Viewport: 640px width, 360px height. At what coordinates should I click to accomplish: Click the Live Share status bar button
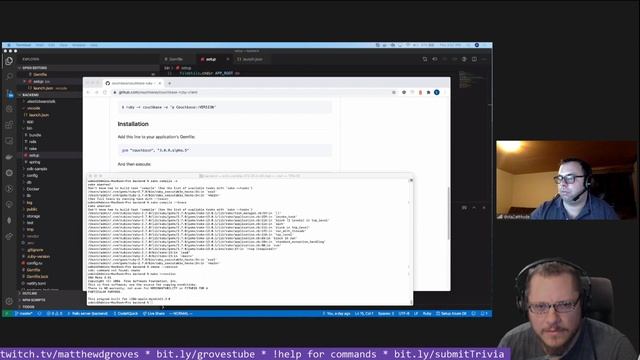[154, 313]
